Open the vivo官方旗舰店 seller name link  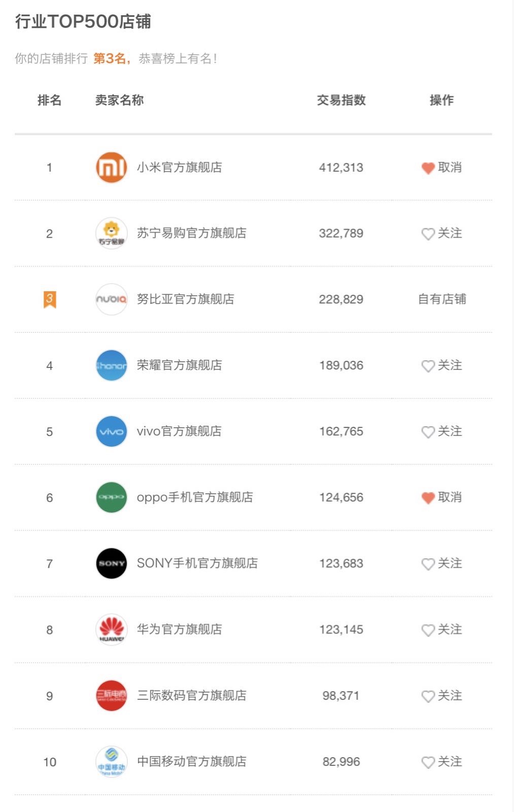coord(179,431)
